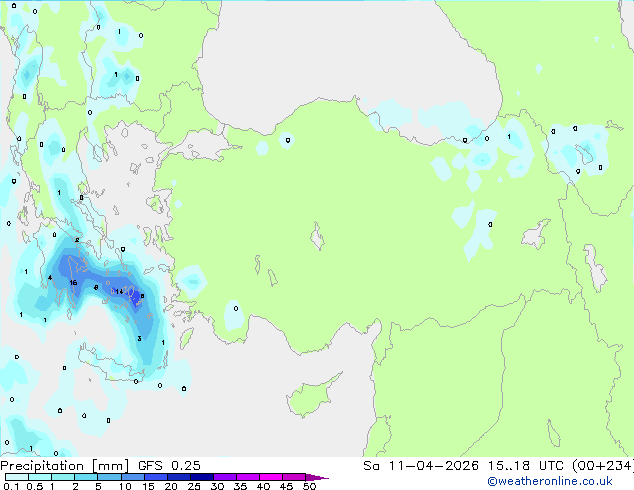Click the 0.5–1 mm legend swatch
This screenshot has height=490, width=634.
pos(40,477)
